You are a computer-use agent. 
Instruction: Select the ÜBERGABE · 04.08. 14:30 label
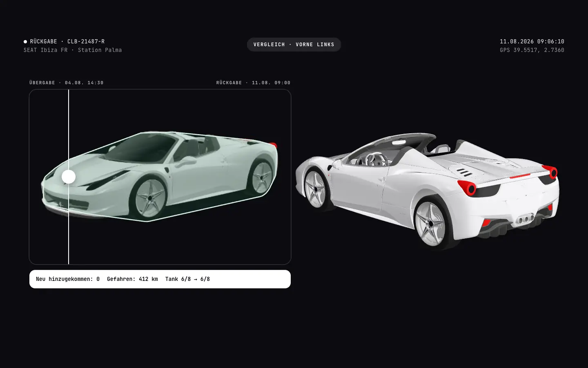coord(67,83)
